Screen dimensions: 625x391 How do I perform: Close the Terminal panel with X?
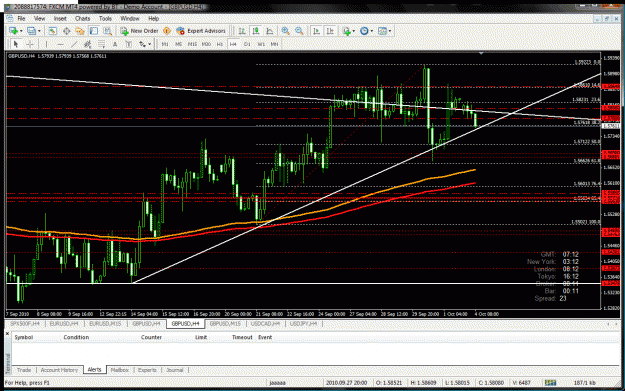point(8,333)
